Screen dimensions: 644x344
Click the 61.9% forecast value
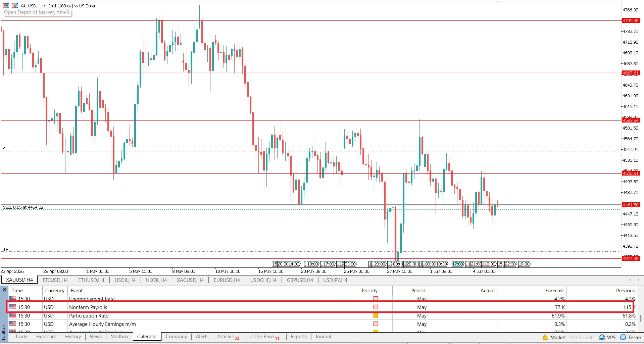tap(558, 315)
